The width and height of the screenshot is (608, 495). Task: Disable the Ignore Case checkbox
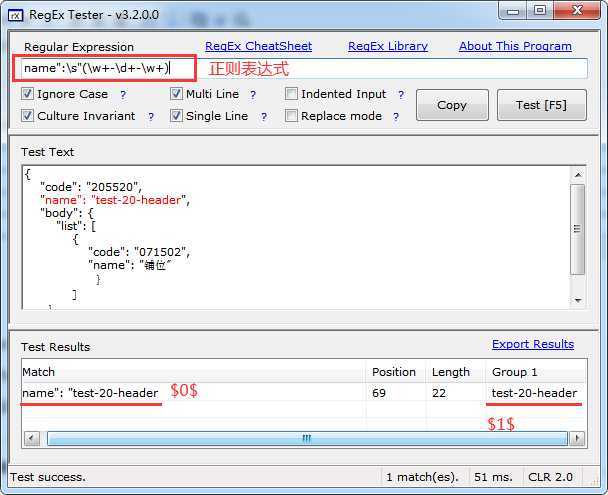(27, 94)
